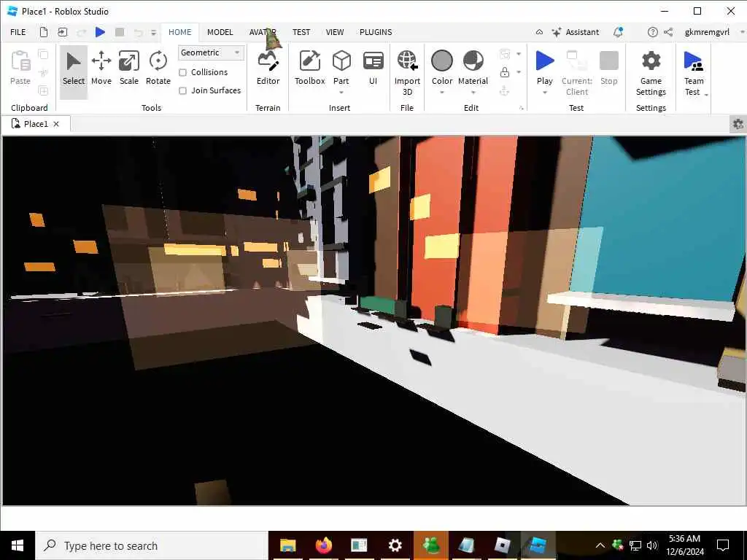
Task: Click the Lock tool icon
Action: pyautogui.click(x=505, y=72)
